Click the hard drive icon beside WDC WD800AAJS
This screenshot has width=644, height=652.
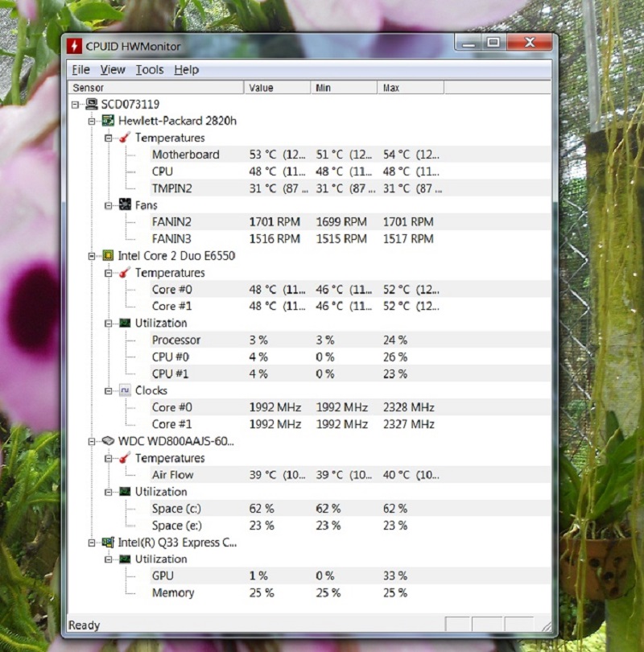coord(108,441)
